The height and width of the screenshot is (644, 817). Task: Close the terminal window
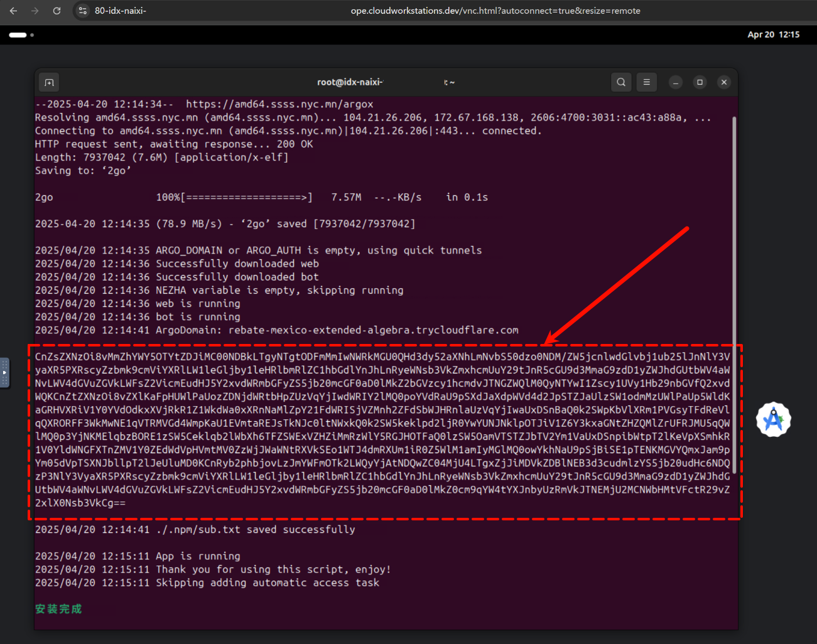tap(724, 82)
